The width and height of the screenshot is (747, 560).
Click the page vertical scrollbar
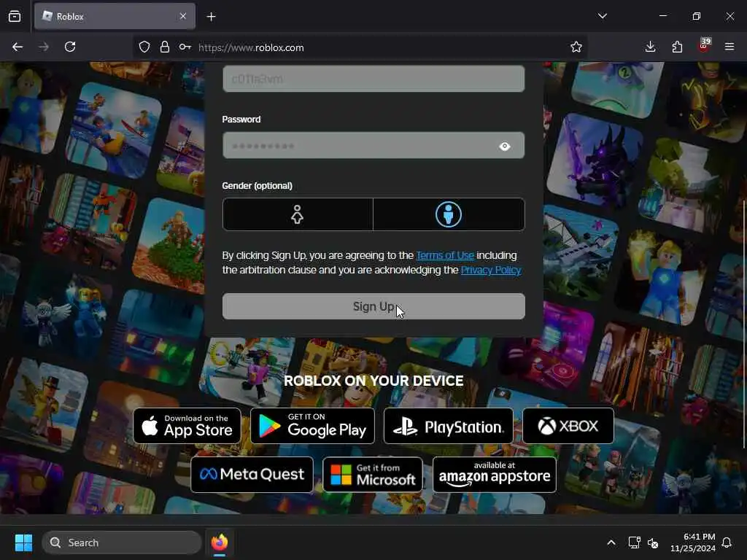click(743, 324)
